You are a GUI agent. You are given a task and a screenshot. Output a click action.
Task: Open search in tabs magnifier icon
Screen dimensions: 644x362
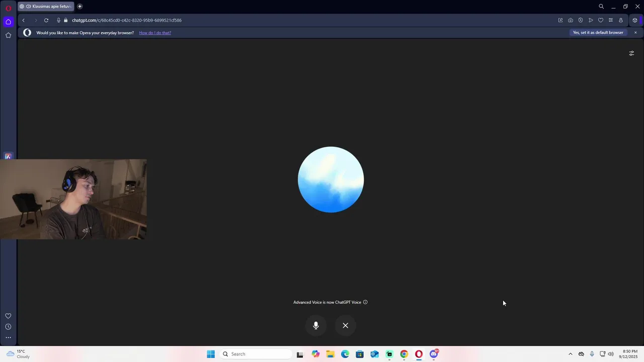[601, 7]
